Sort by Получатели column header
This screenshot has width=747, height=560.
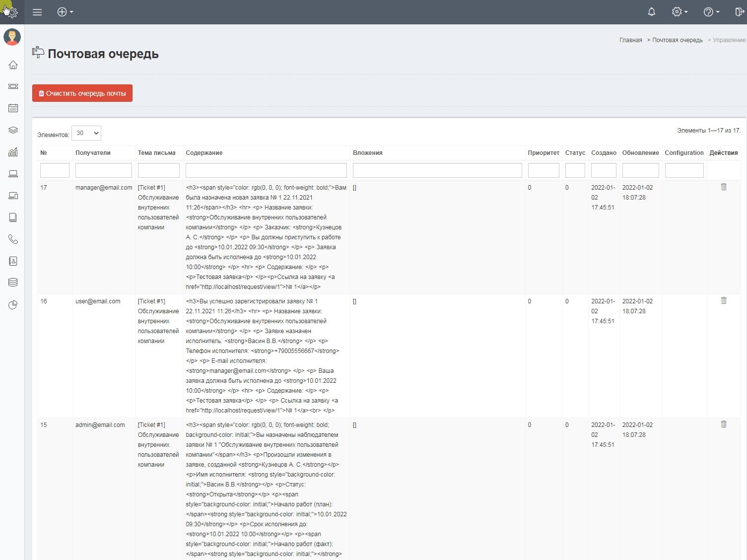[x=93, y=153]
